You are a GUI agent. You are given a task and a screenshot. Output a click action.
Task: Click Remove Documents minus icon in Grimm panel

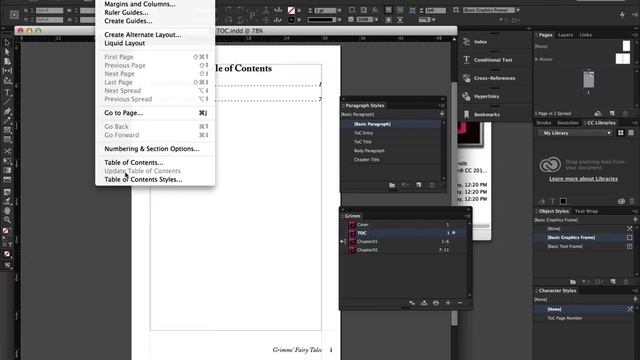pyautogui.click(x=460, y=303)
